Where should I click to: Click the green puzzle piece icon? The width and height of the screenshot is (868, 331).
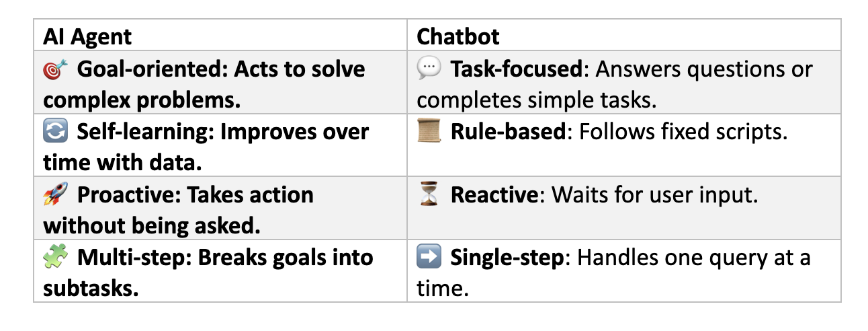(54, 258)
